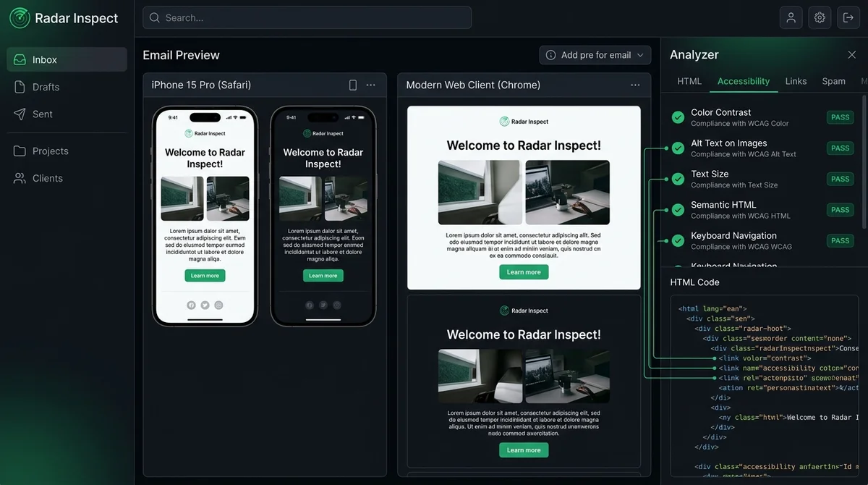Click the Analyzer checks list scrollbar
This screenshot has height=485, width=868.
coord(864,163)
